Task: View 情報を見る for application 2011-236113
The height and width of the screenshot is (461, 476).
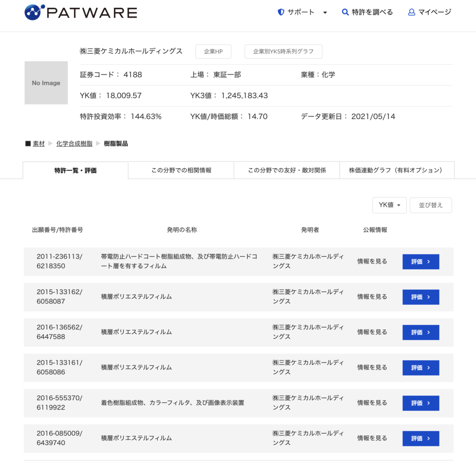Action: pos(372,261)
